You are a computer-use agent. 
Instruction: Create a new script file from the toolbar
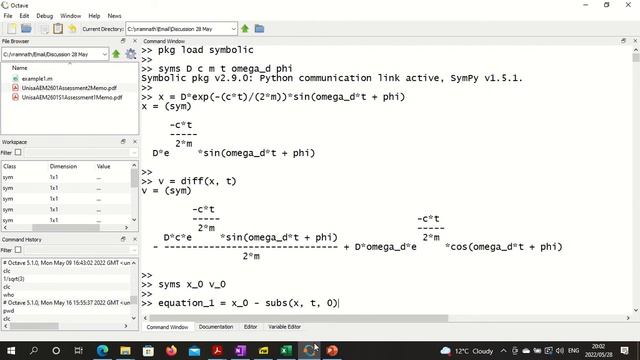point(12,29)
